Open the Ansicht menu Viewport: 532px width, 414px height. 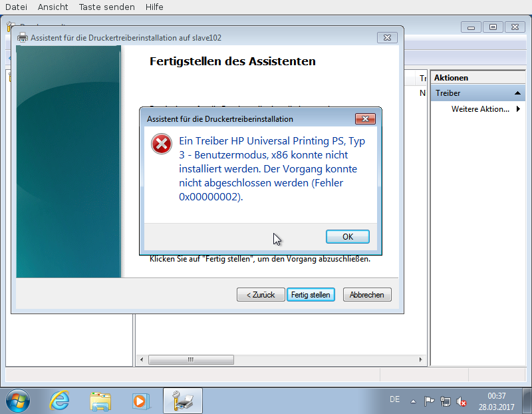coord(53,7)
